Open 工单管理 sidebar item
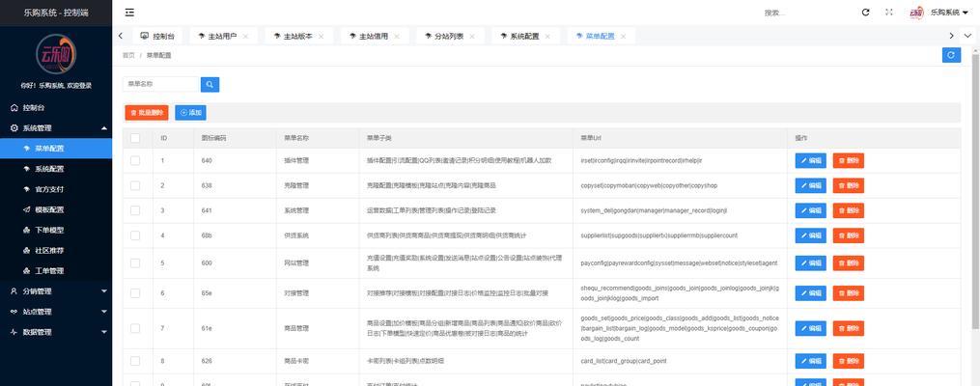980x386 pixels. [56, 271]
